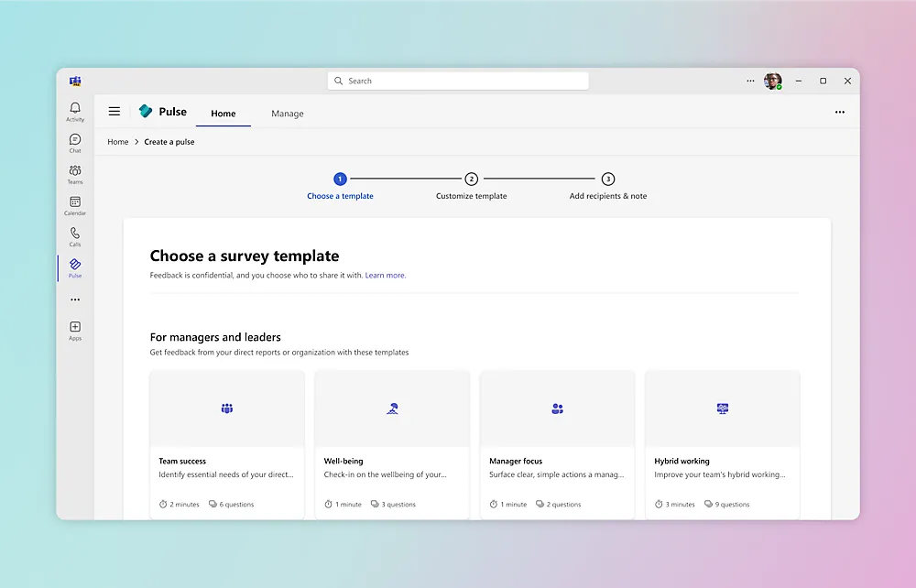Image resolution: width=916 pixels, height=588 pixels.
Task: Open Calendar from the left rail
Action: [75, 205]
